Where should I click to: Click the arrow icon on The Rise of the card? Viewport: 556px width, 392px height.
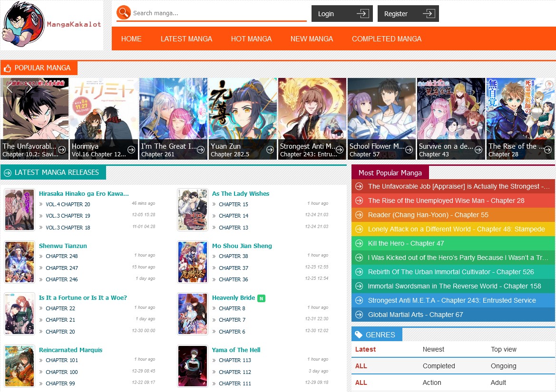pos(548,150)
